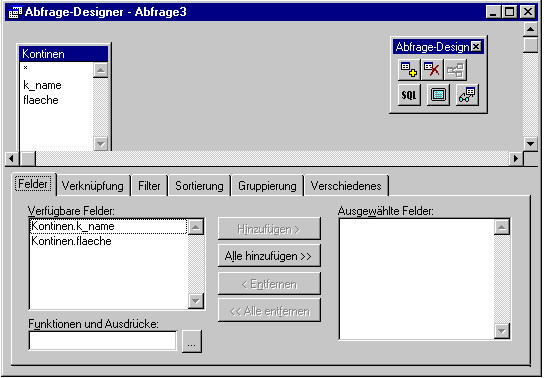Click the Remove Table icon with red X
The width and height of the screenshot is (544, 378).
[x=432, y=70]
